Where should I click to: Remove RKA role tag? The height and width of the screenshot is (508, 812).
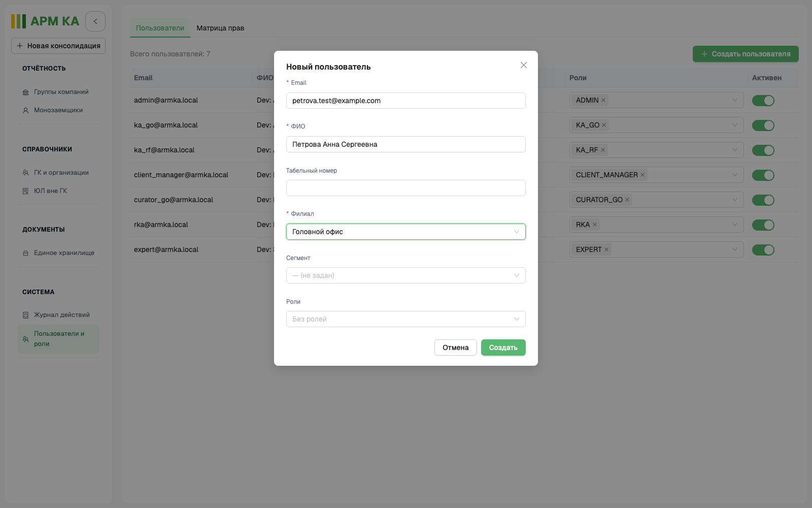point(595,225)
